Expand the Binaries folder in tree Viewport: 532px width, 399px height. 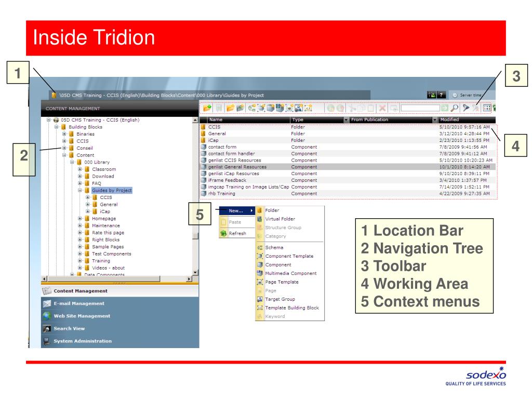pyautogui.click(x=64, y=134)
